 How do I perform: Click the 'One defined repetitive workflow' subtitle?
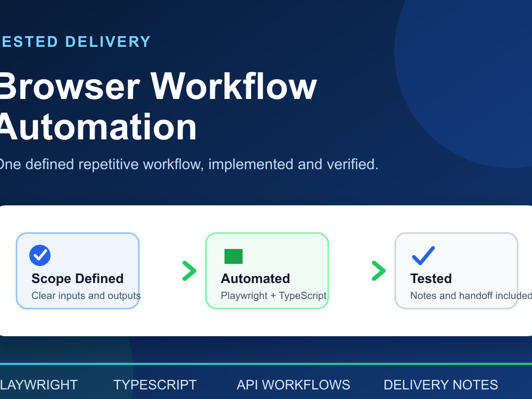(x=189, y=164)
